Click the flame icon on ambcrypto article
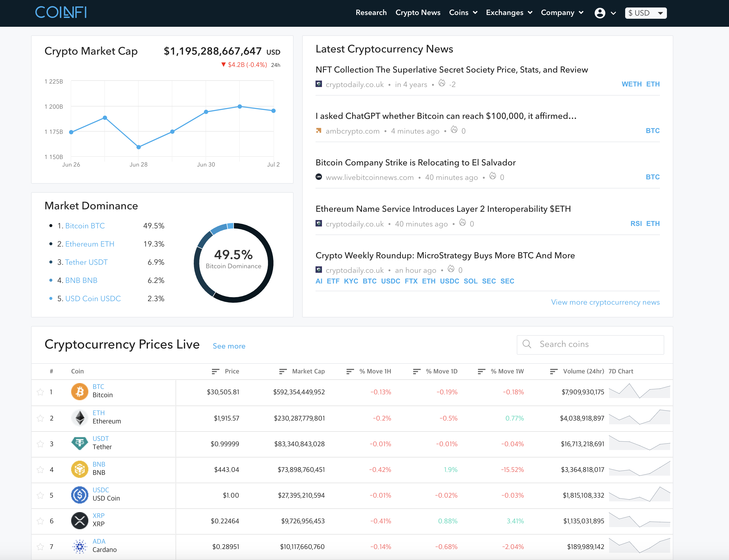The image size is (729, 560). [454, 130]
